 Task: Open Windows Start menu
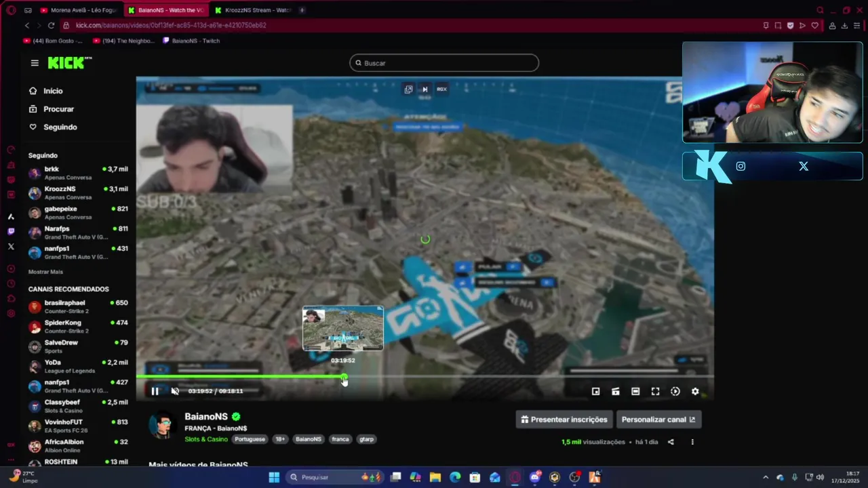[274, 477]
